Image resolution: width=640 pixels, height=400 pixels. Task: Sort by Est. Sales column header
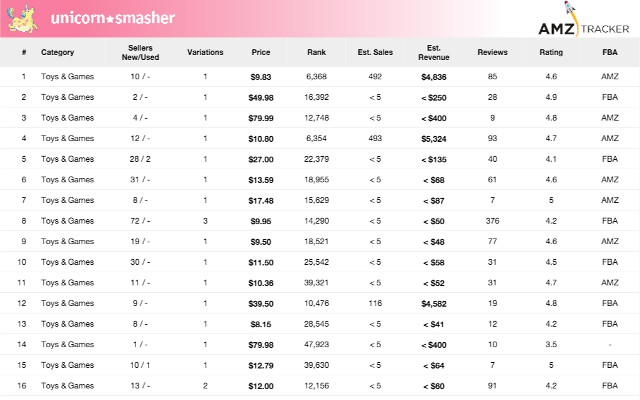375,52
